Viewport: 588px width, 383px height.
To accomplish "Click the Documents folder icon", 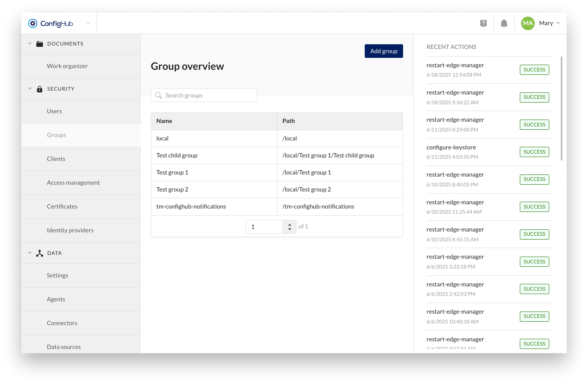I will (40, 44).
